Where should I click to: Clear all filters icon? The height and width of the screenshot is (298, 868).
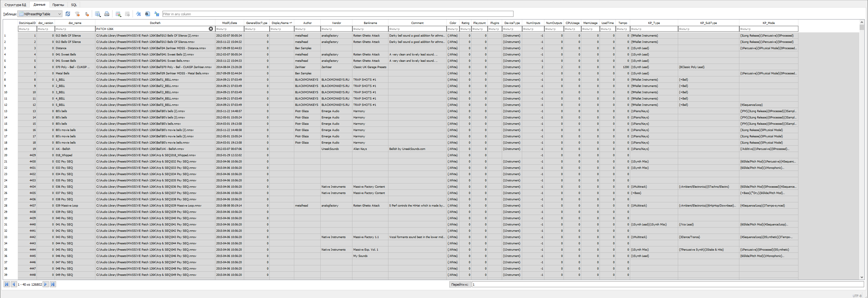[x=77, y=14]
